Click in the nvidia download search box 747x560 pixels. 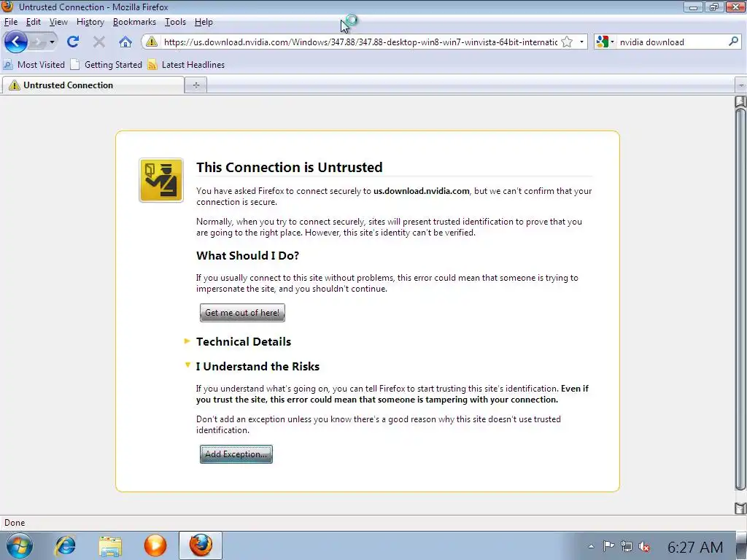pos(672,42)
